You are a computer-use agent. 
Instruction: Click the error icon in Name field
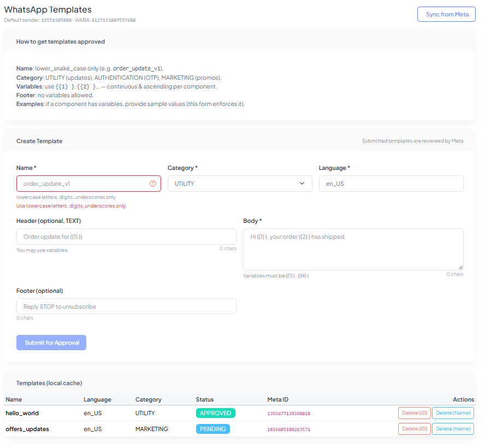[x=153, y=184]
